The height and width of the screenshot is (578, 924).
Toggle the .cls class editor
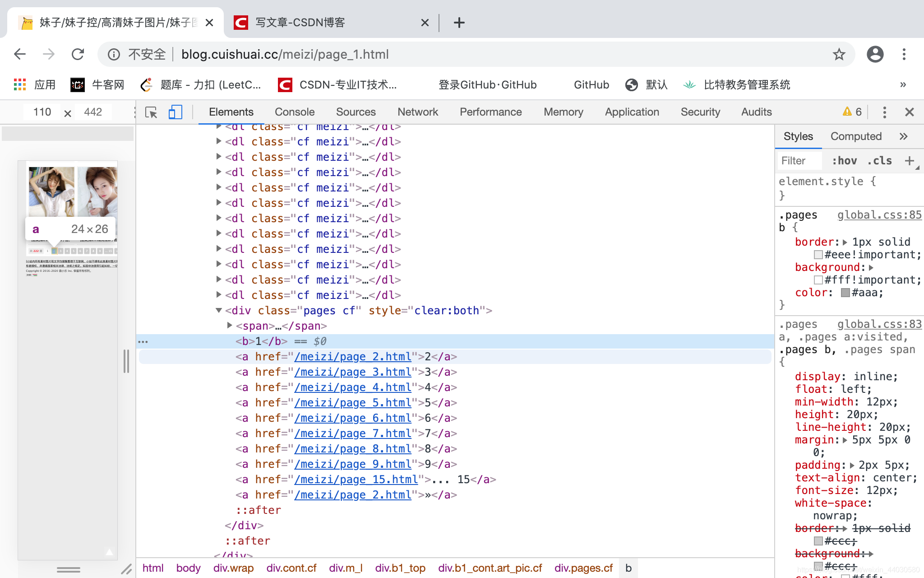[879, 161]
